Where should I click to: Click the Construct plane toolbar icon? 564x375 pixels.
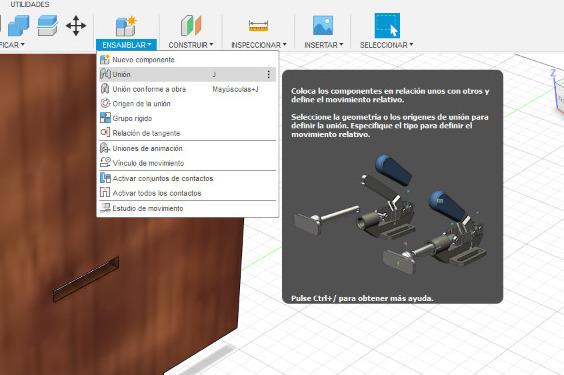click(x=191, y=26)
